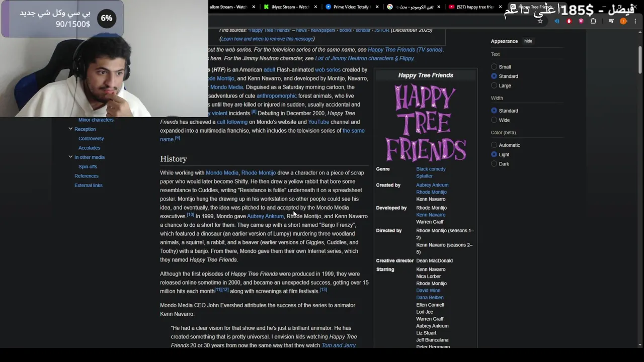Switch to the iNyez Stream tab
The image size is (644, 362).
287,7
